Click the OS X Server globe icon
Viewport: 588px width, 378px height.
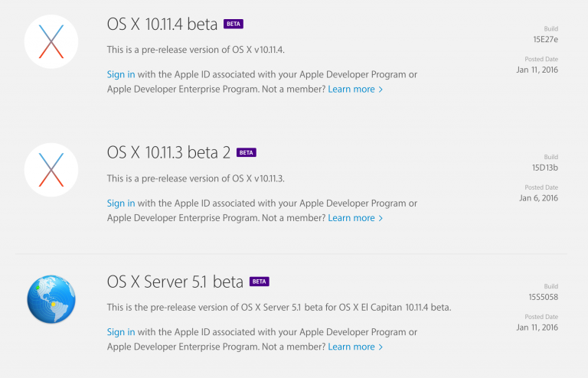click(51, 299)
